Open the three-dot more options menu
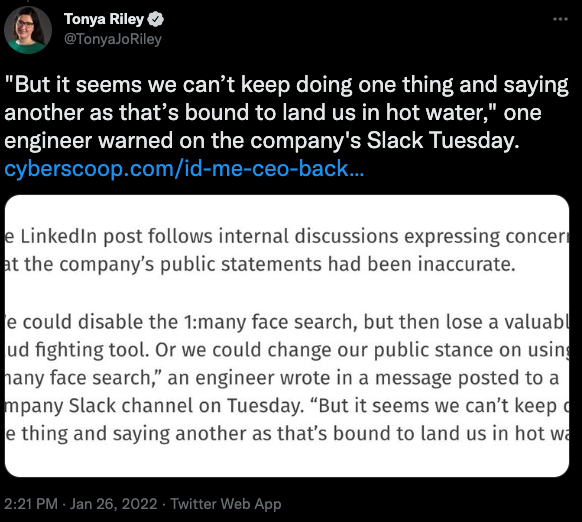Image resolution: width=582 pixels, height=522 pixels. (x=560, y=19)
